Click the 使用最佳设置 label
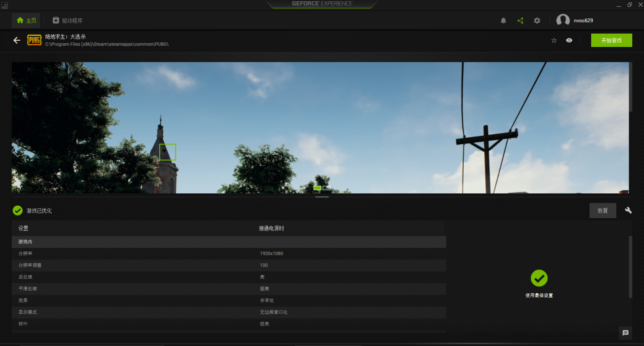The height and width of the screenshot is (346, 644). point(539,295)
